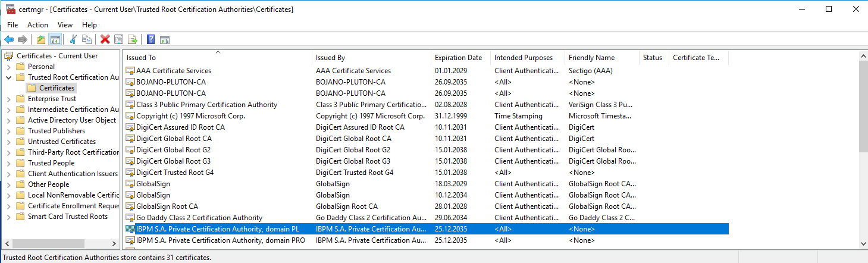Image resolution: width=868 pixels, height=263 pixels.
Task: Expand the Personal tree node
Action: (9, 67)
